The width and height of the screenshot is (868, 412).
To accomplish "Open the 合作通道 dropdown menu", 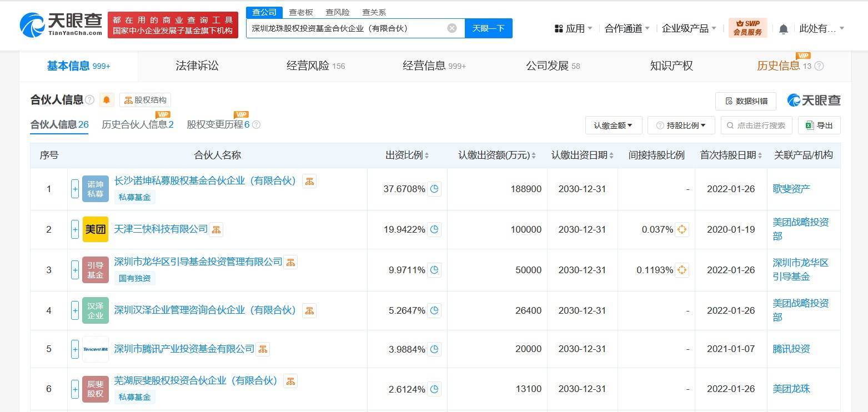I will [627, 28].
